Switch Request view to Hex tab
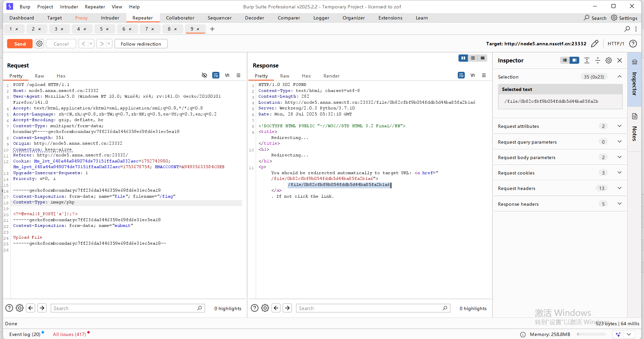This screenshot has height=339, width=644. click(61, 76)
